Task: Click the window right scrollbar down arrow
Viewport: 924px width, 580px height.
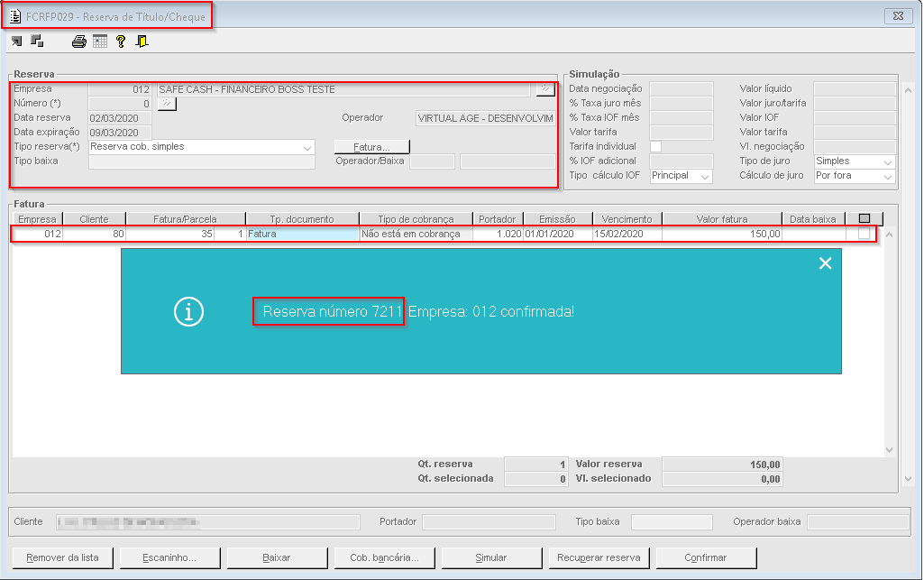Action: pos(908,479)
